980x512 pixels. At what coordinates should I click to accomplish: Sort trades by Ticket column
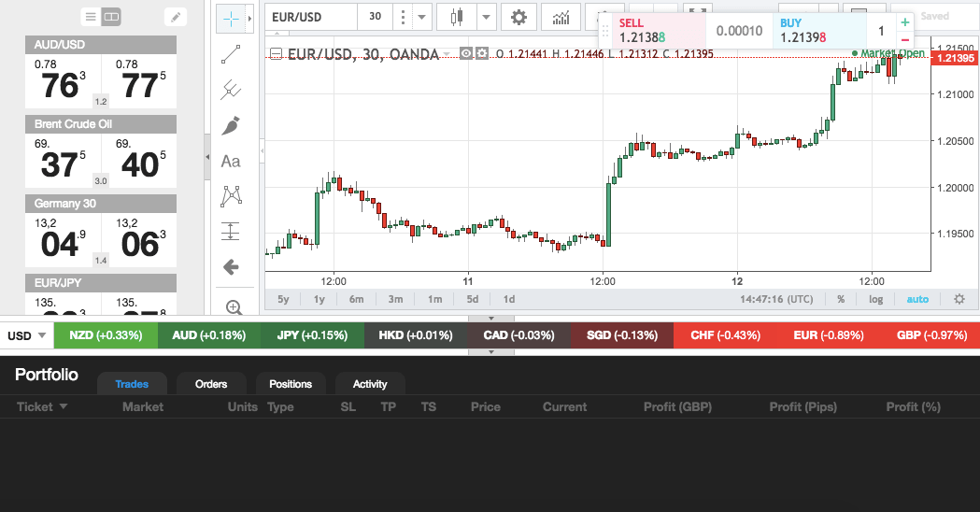41,406
